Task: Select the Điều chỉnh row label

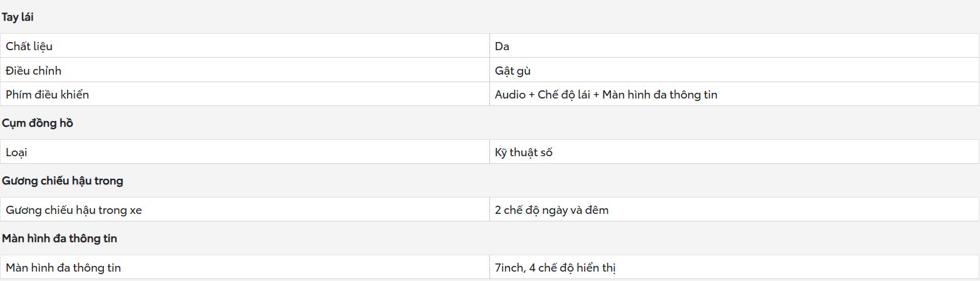Action: [x=34, y=70]
